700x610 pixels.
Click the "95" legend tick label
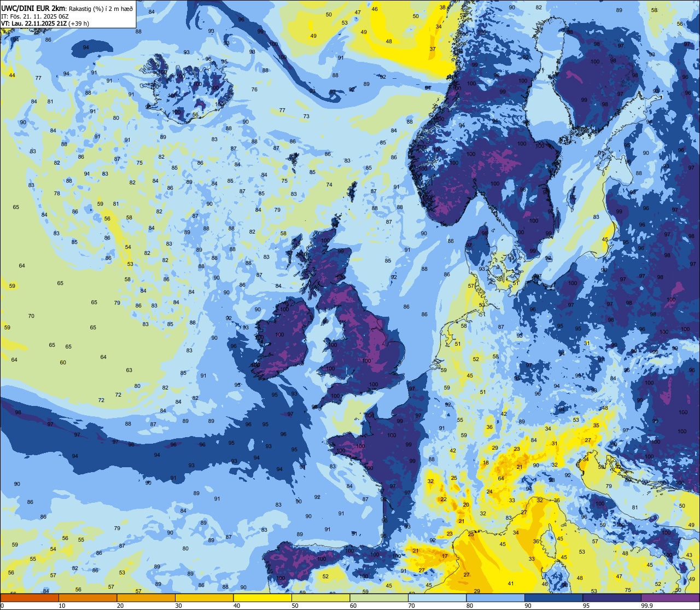click(586, 606)
